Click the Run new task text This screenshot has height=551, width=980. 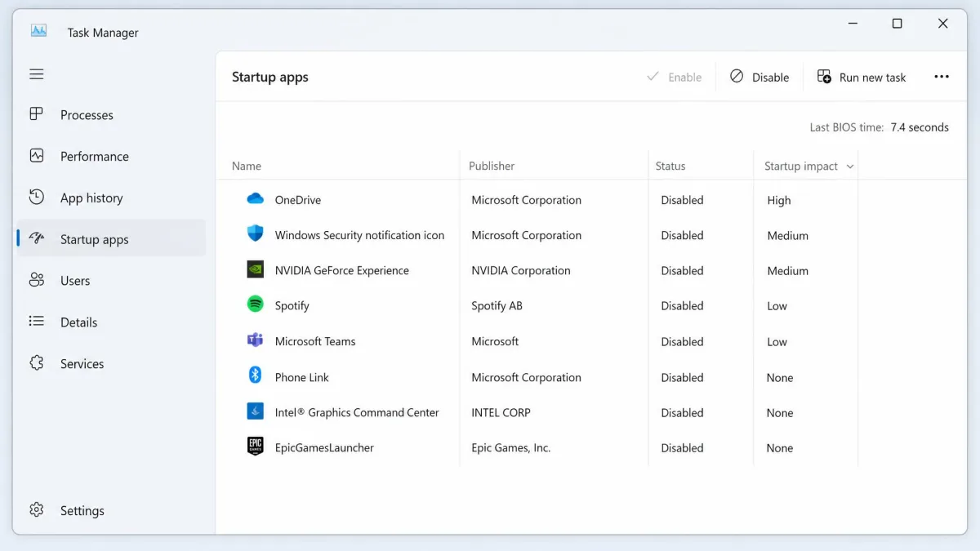click(x=872, y=78)
